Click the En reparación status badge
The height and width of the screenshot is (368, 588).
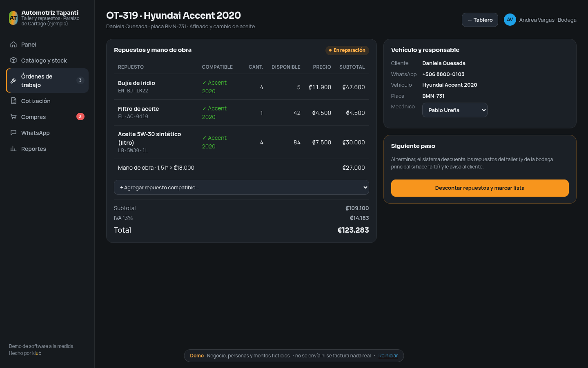tap(347, 50)
